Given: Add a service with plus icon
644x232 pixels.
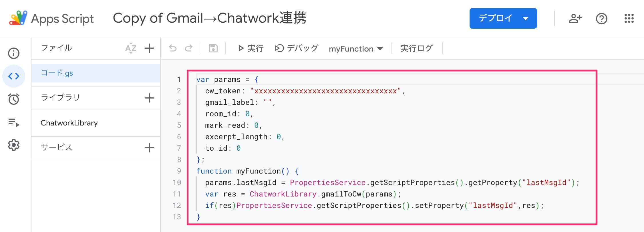Looking at the screenshot, I should pyautogui.click(x=149, y=148).
